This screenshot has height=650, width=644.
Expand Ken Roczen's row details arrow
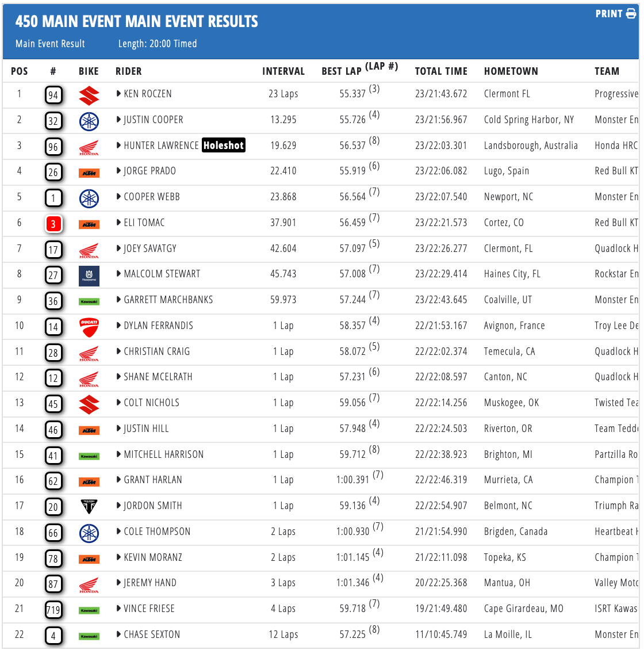(119, 94)
